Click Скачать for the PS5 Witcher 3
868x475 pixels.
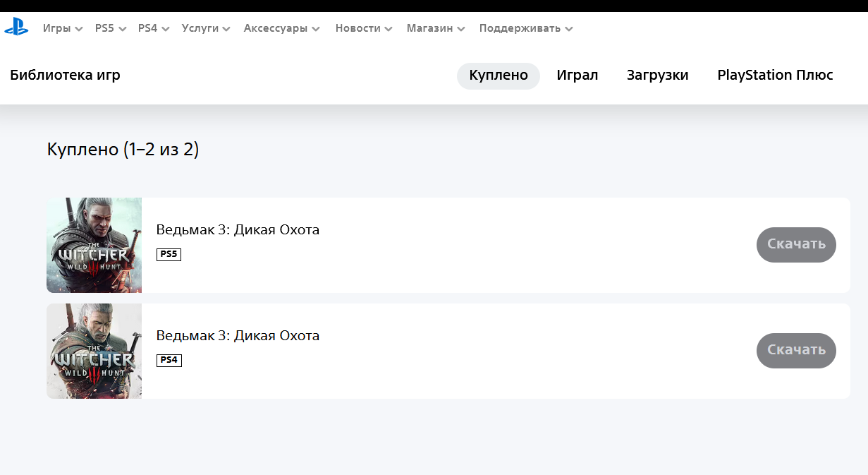coord(796,245)
